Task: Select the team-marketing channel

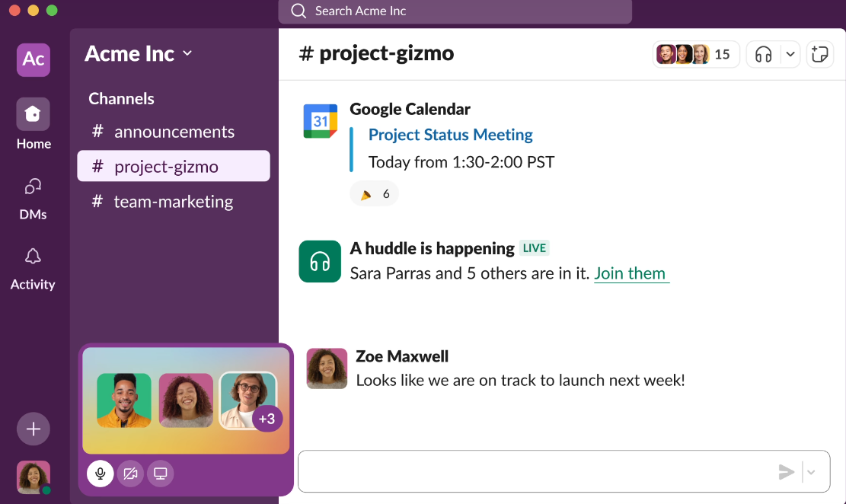Action: point(174,202)
